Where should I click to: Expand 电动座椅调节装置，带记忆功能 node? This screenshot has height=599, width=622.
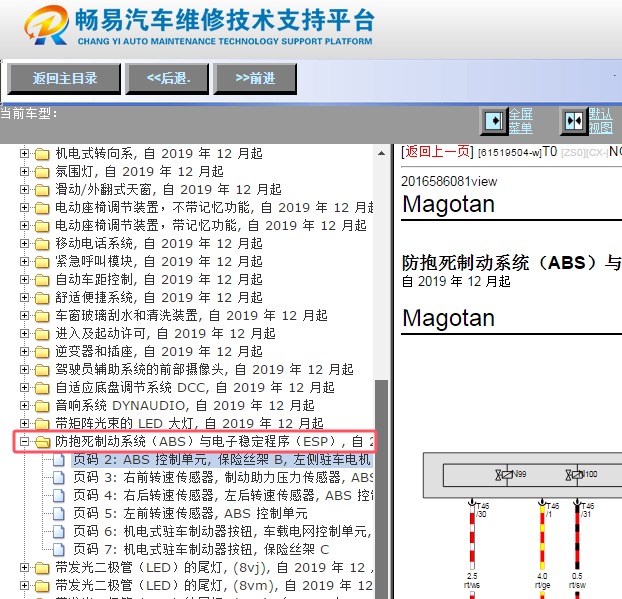pyautogui.click(x=24, y=225)
